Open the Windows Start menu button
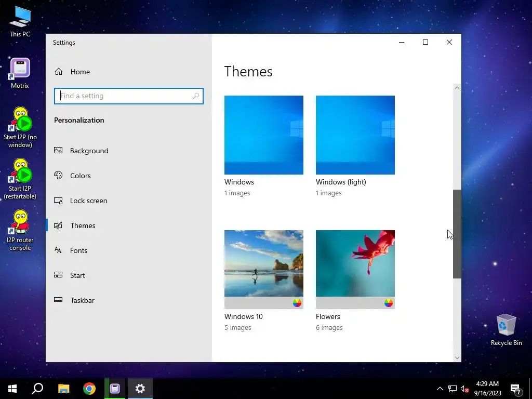 pyautogui.click(x=12, y=389)
